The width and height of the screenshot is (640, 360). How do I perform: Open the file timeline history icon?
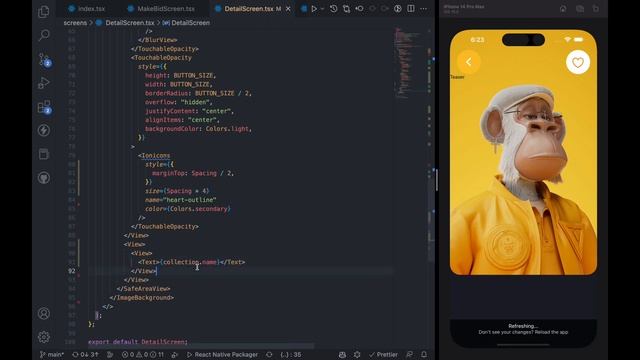click(333, 9)
